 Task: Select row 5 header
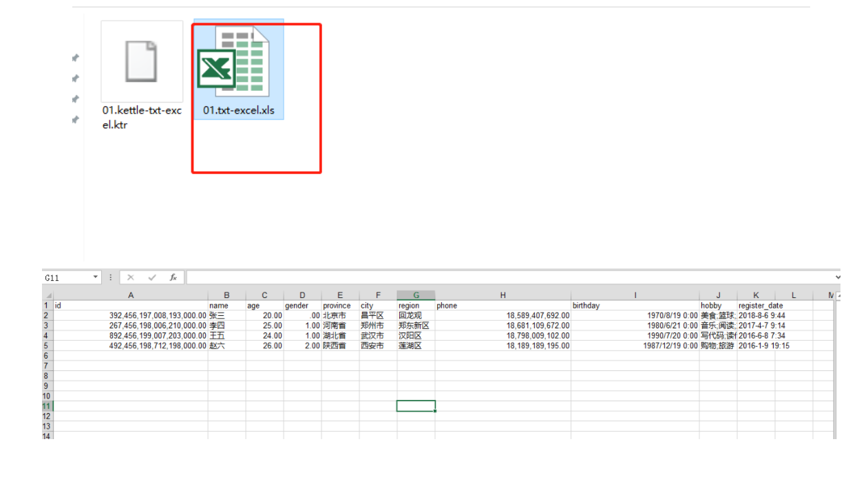[x=47, y=346]
